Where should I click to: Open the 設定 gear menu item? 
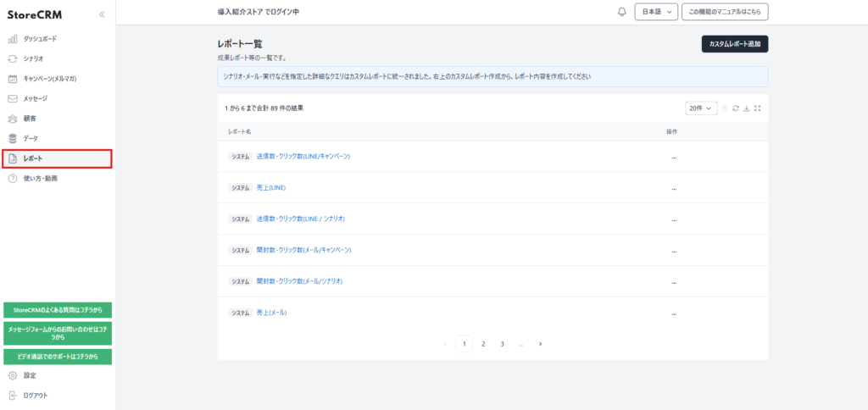point(30,375)
